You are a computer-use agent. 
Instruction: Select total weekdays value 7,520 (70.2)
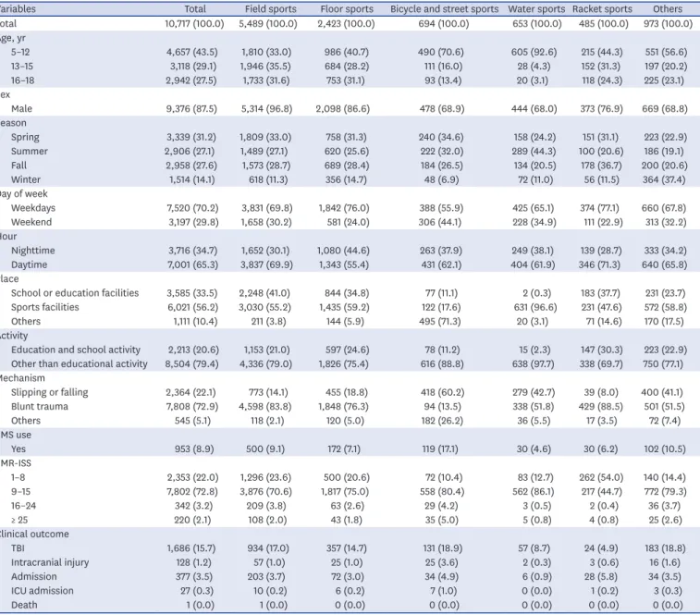(192, 208)
